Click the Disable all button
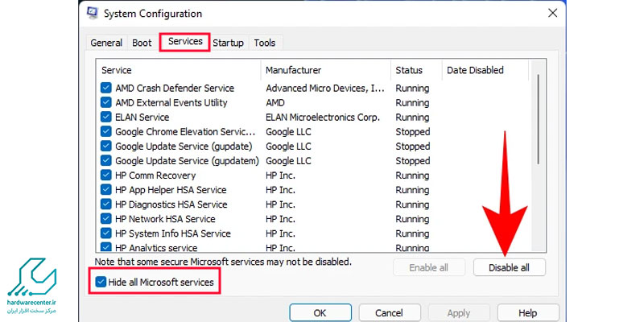The image size is (644, 322). coord(510,268)
